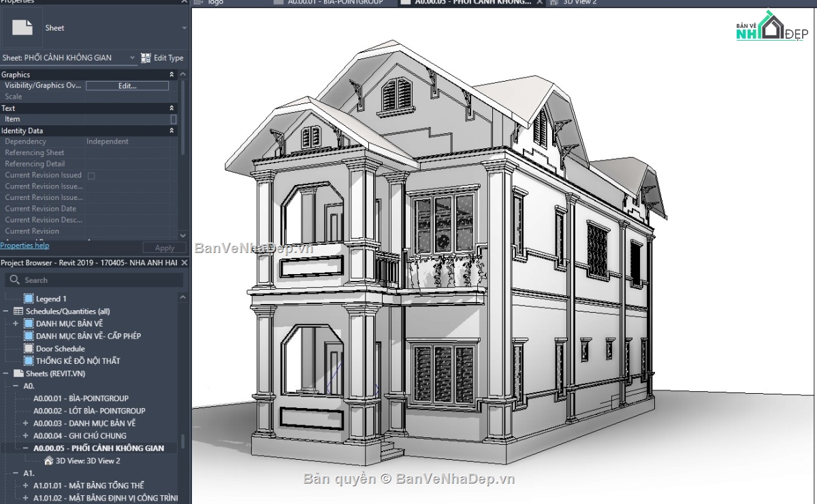Screen dimensions: 817x504
Task: Expand sheet A1.01.01 - MẶT BẰNG TỔNG THỂ
Action: 26,486
